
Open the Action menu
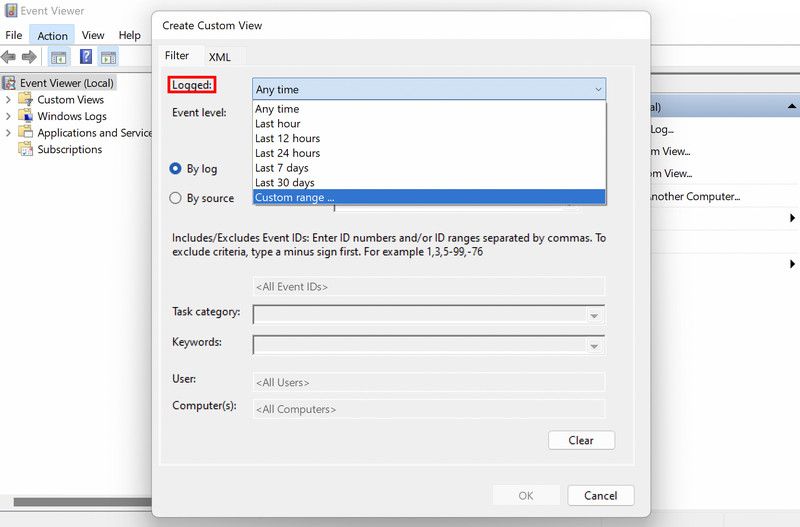[x=52, y=35]
